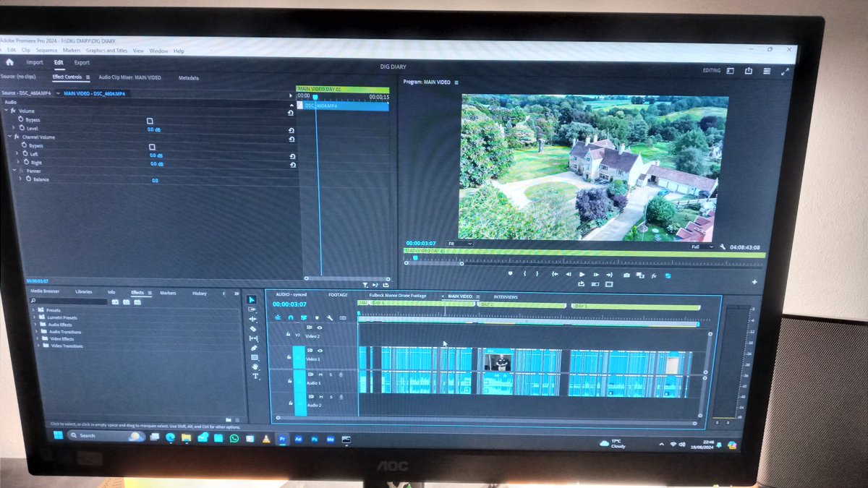Open timeline display settings wrench
Screen dimensions: 868x488
329,317
